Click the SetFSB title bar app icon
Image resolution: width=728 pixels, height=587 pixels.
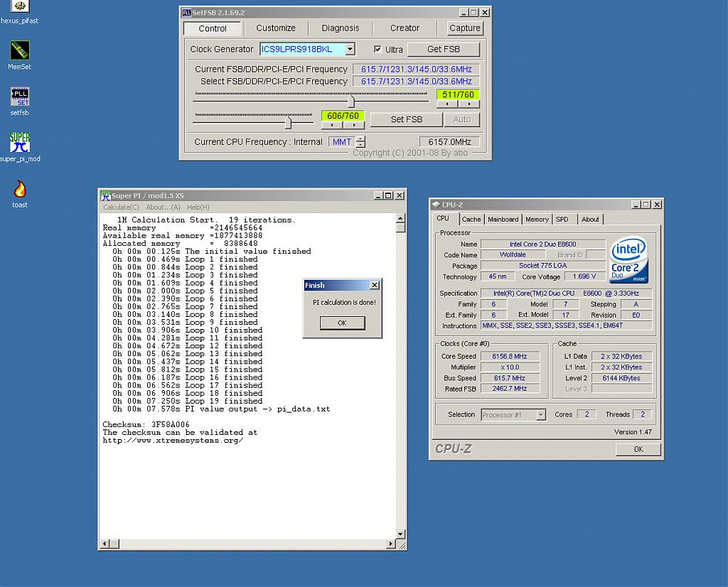[186, 13]
